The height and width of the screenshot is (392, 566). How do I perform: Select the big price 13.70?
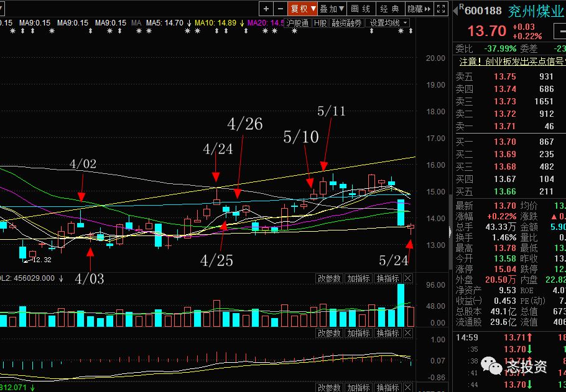pyautogui.click(x=487, y=31)
